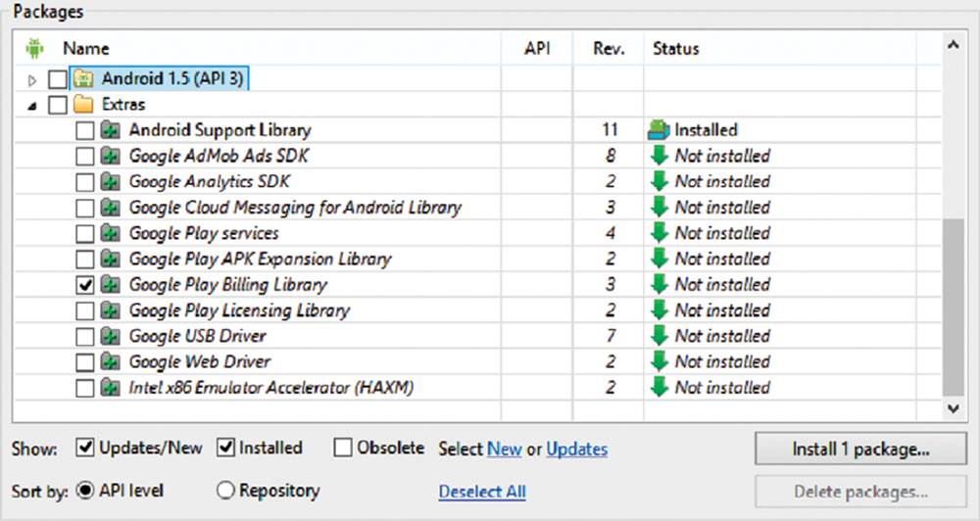Check the Google Play Licensing Library checkbox
Viewport: 980px width, 521px height.
pos(84,310)
